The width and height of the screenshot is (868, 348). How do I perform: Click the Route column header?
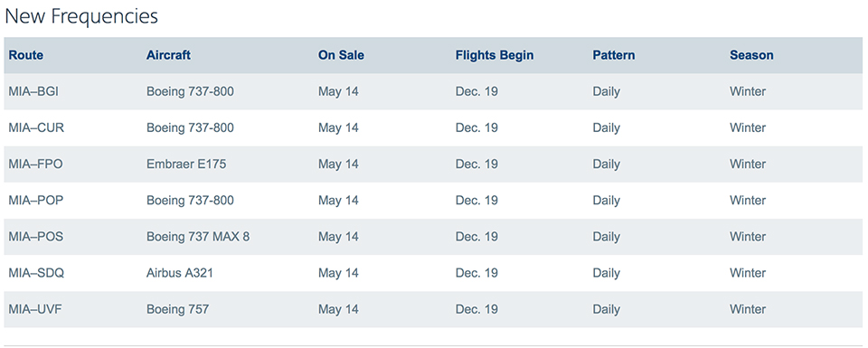click(x=26, y=55)
